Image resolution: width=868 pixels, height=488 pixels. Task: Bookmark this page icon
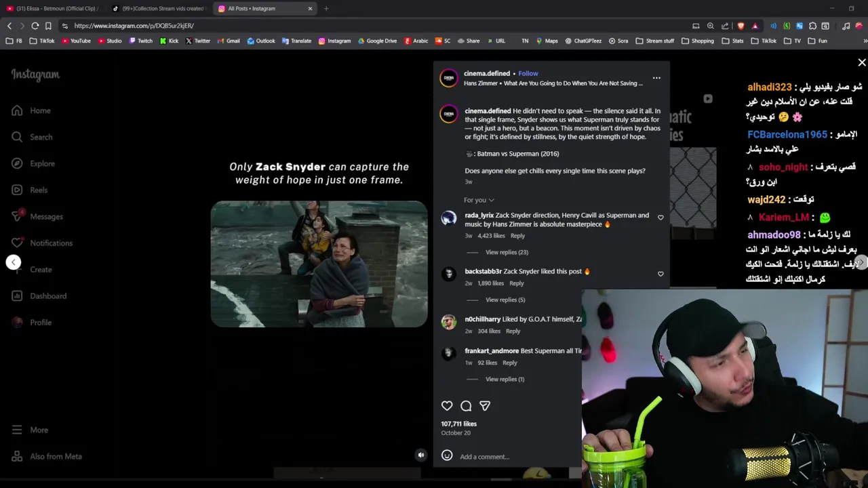point(48,26)
